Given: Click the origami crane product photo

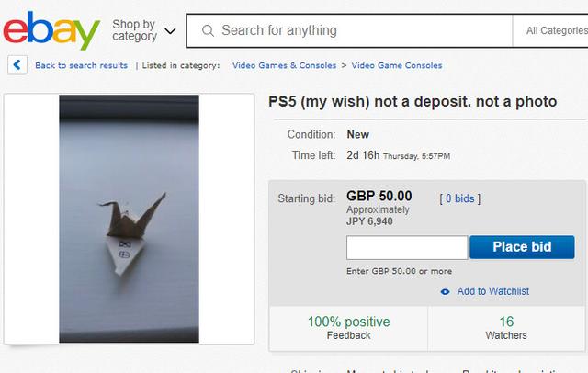Looking at the screenshot, I should 129,219.
